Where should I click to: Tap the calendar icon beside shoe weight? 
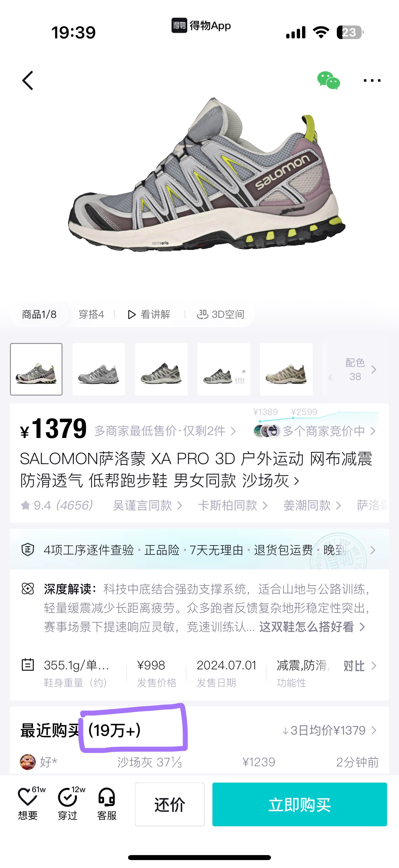click(27, 665)
